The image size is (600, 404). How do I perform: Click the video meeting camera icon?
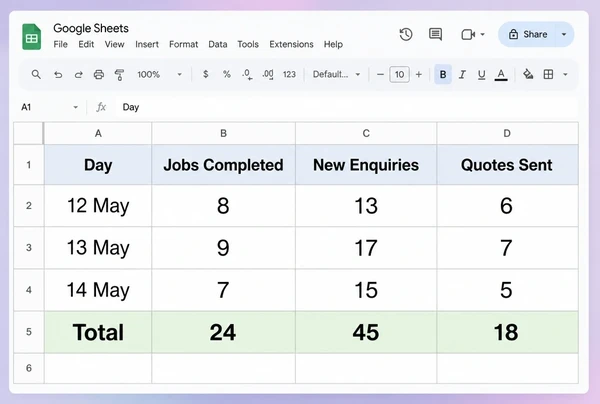point(468,34)
